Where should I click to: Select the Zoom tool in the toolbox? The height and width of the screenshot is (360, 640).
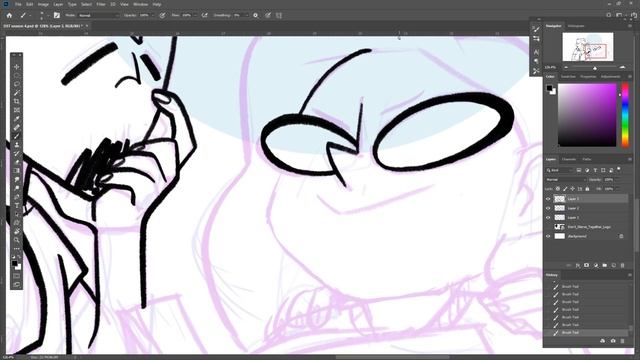[17, 240]
